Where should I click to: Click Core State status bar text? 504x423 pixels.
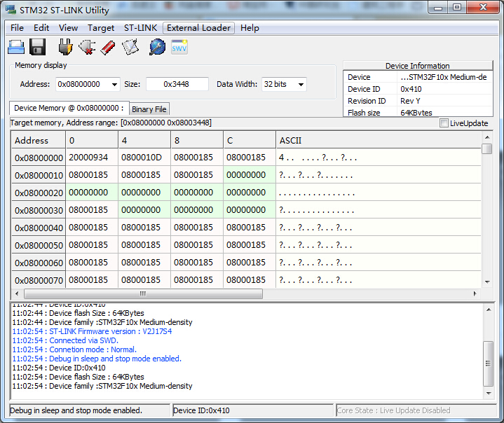point(393,410)
